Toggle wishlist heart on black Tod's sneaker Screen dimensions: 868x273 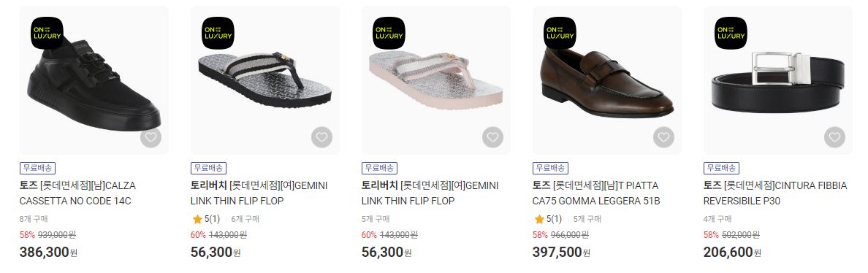tap(151, 137)
